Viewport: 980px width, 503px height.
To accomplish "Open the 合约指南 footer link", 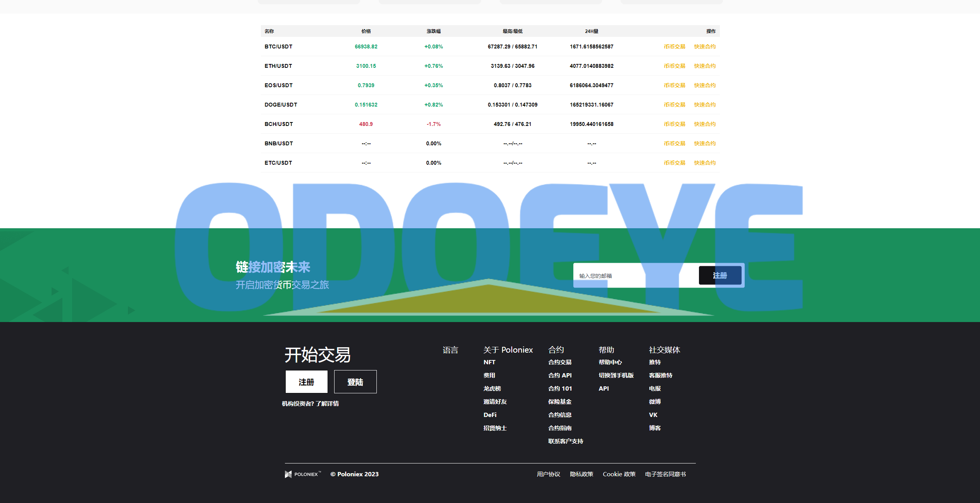I will click(x=560, y=428).
